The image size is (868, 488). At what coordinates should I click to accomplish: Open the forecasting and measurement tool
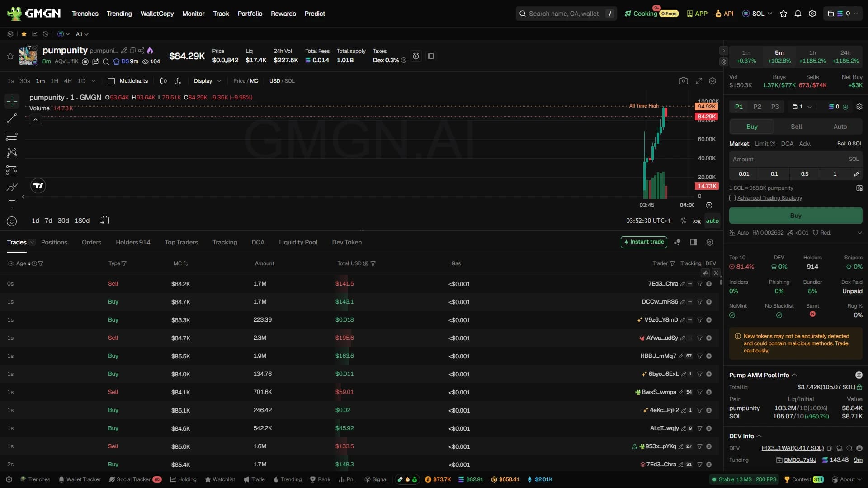click(x=12, y=170)
